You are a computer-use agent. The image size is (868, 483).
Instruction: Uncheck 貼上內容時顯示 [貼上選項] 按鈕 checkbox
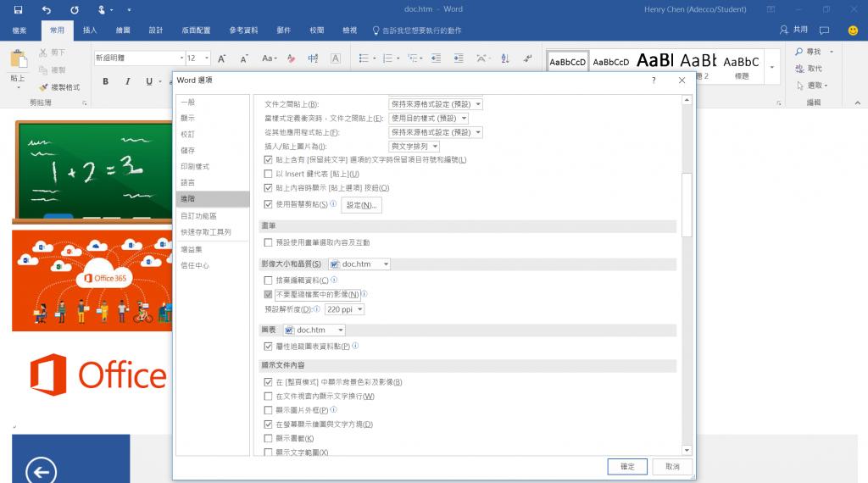tap(268, 188)
